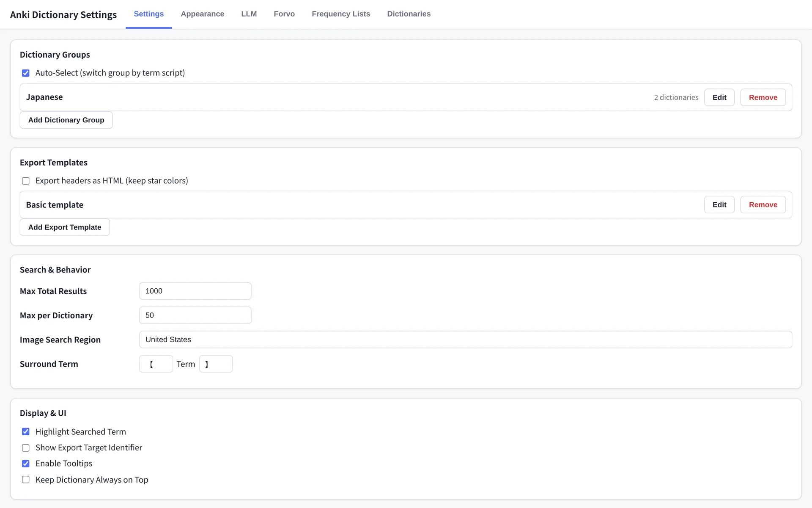The height and width of the screenshot is (508, 812).
Task: Click the Max per Dictionary field
Action: point(195,315)
